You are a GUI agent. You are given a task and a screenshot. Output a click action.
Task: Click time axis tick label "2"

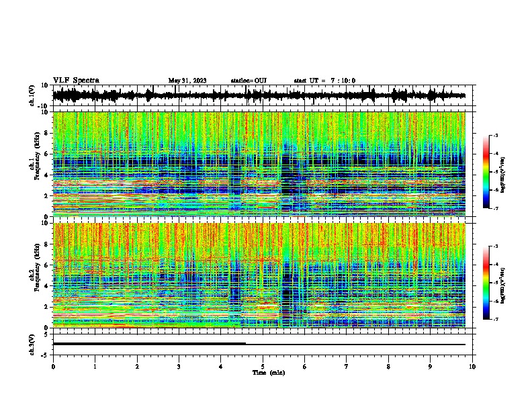(x=137, y=367)
